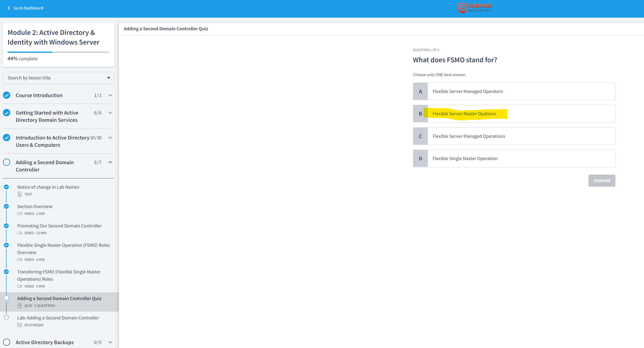Click the text icon under Notice of change
Image resolution: width=644 pixels, height=348 pixels.
[19, 194]
